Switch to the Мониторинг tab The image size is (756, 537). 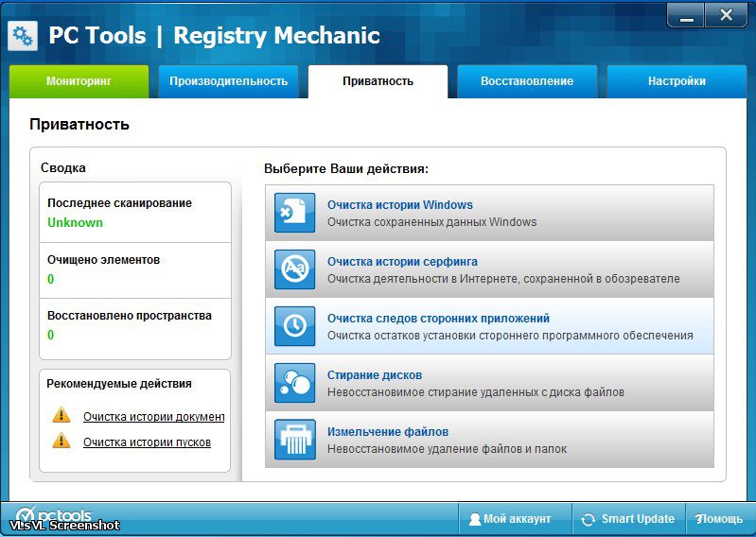[79, 81]
